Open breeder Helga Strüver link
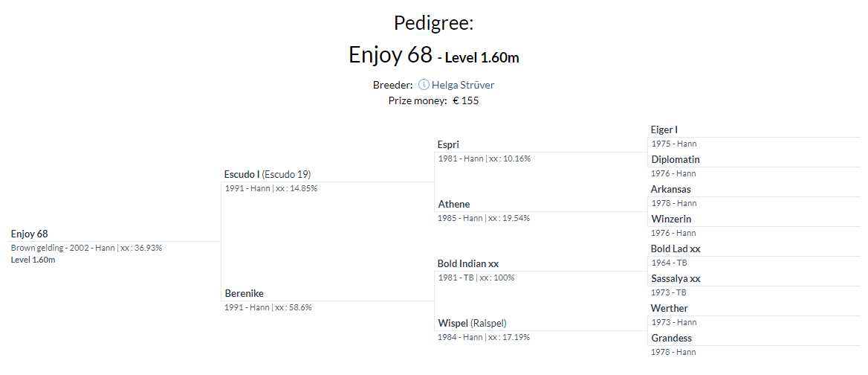 pos(462,85)
